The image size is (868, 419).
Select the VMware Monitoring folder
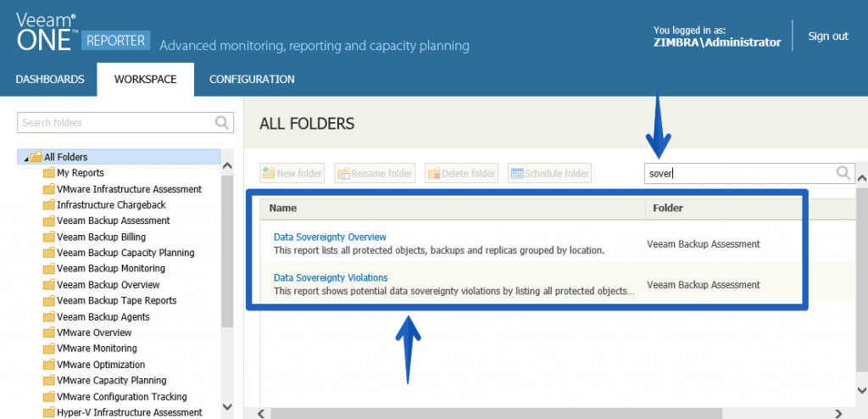97,348
